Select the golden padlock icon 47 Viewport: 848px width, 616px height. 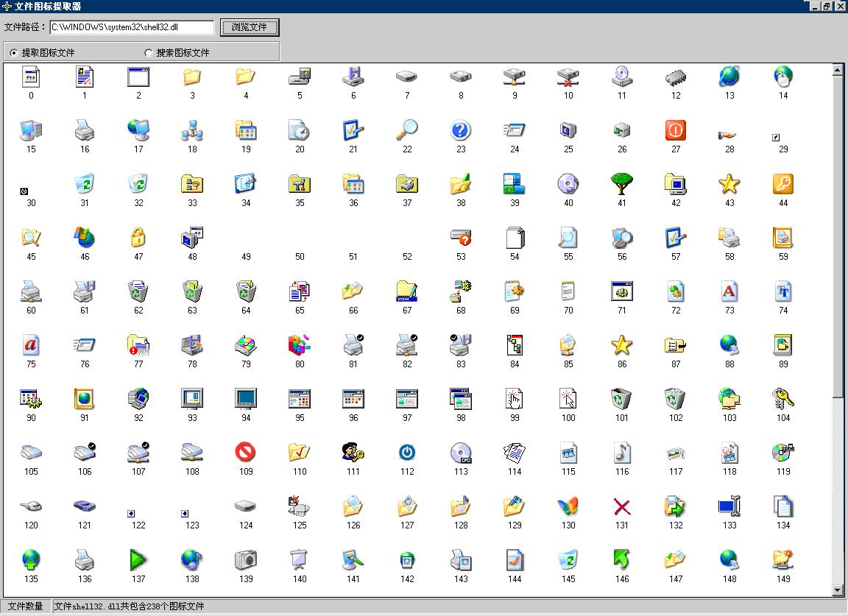coord(138,237)
